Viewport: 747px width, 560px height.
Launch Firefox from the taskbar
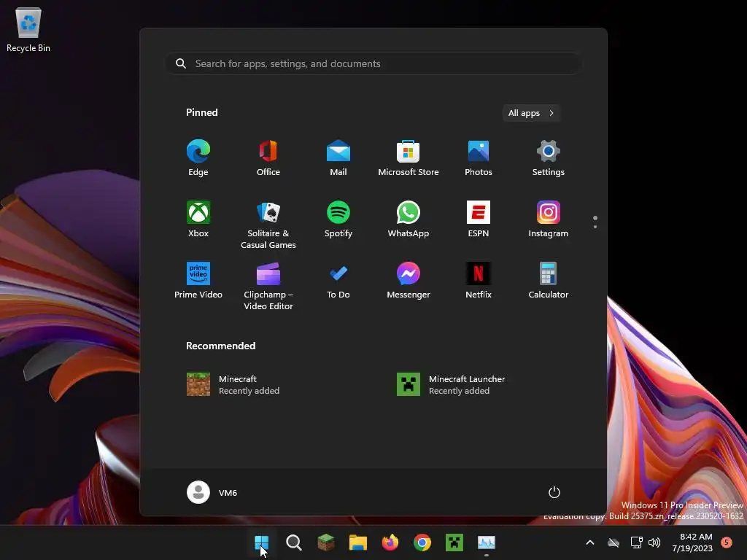[x=390, y=542]
